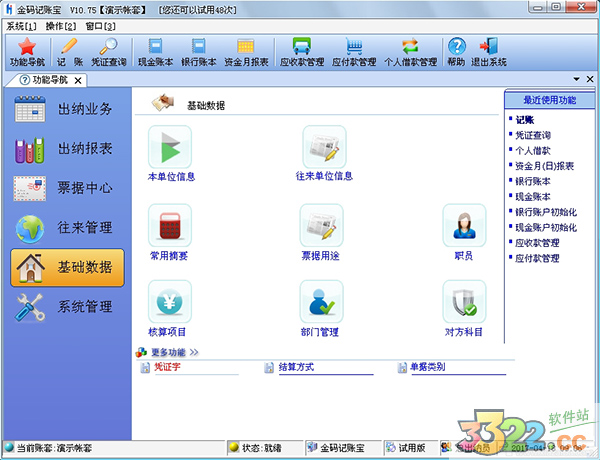This screenshot has width=600, height=460.
Task: Click status bar 当前账套:演示帐套
Action: [x=54, y=448]
